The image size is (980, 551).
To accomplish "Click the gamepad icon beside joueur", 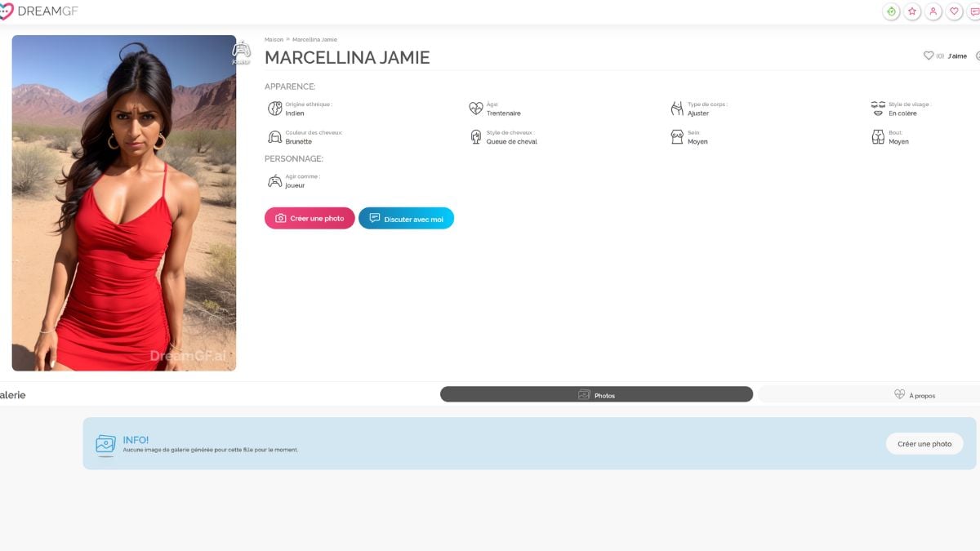I will point(275,180).
